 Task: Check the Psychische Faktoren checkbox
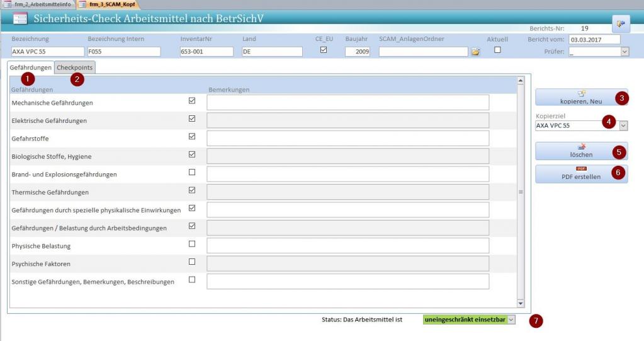(192, 262)
